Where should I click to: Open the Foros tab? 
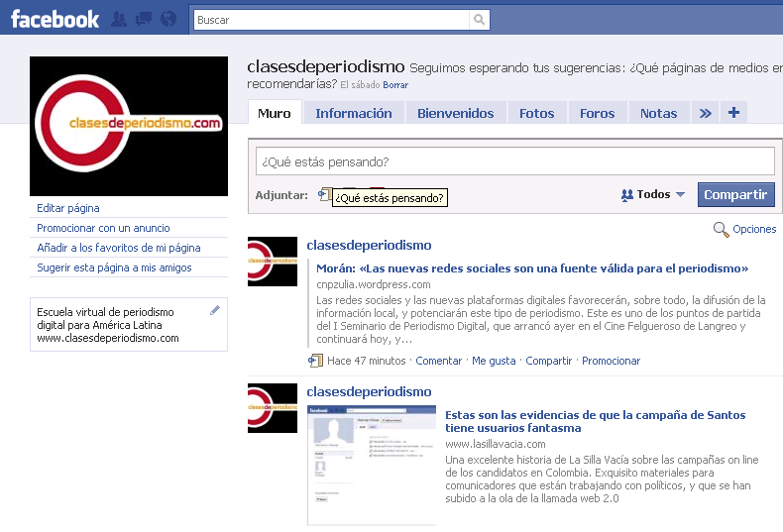pyautogui.click(x=598, y=113)
